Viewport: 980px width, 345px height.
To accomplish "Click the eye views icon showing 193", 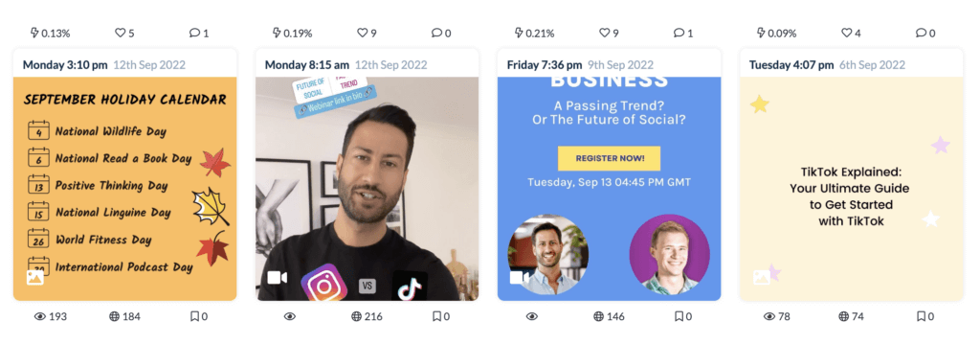I will click(x=40, y=317).
